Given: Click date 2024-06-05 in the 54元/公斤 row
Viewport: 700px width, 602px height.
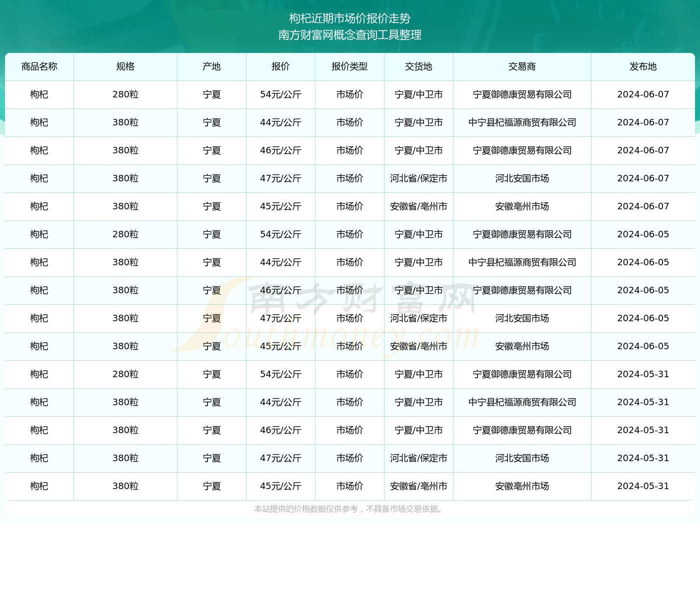Looking at the screenshot, I should 643,234.
